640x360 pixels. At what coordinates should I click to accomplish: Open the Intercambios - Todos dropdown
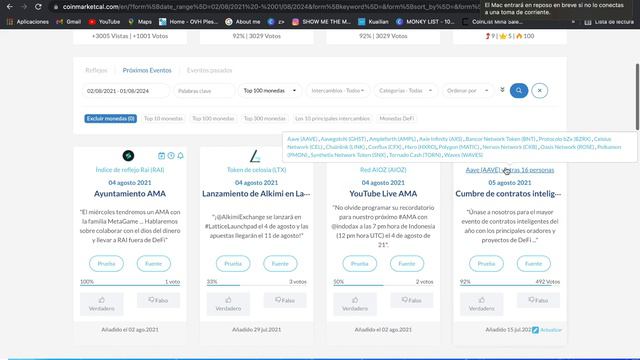338,91
